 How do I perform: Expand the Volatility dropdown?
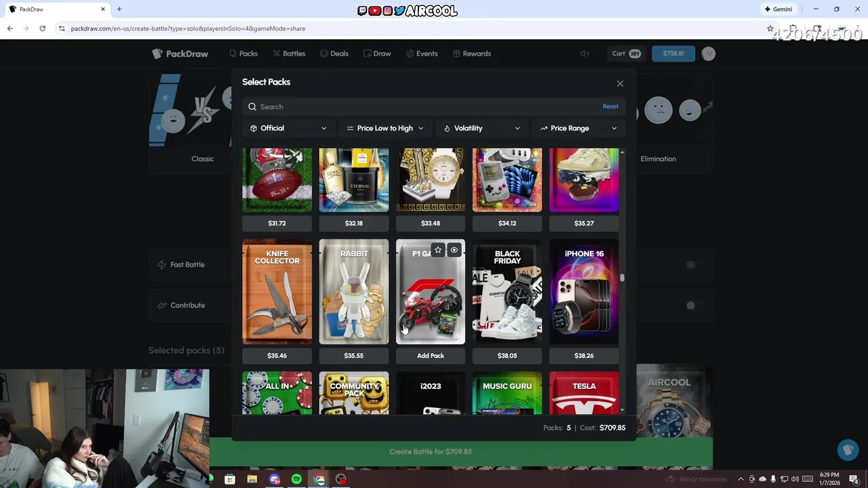pyautogui.click(x=482, y=128)
